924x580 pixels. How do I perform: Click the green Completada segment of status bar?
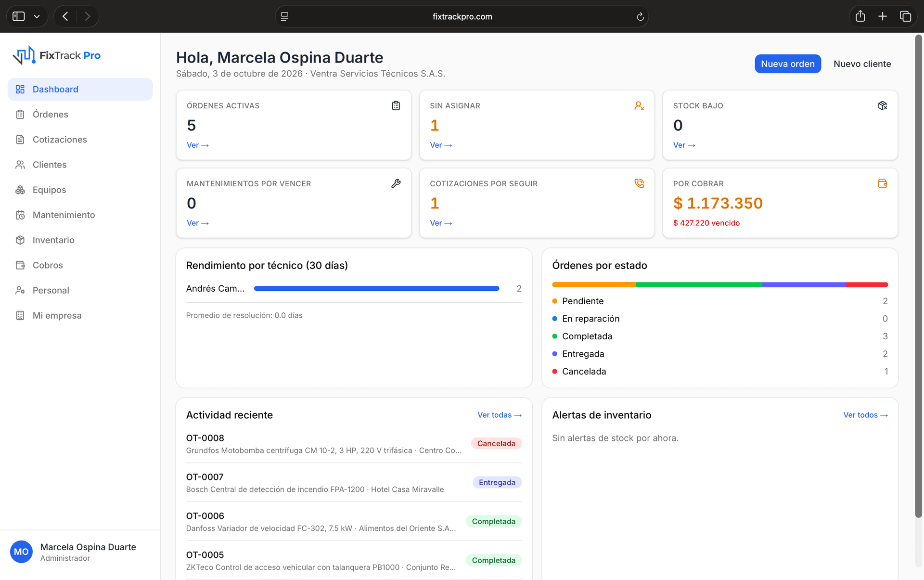[699, 284]
